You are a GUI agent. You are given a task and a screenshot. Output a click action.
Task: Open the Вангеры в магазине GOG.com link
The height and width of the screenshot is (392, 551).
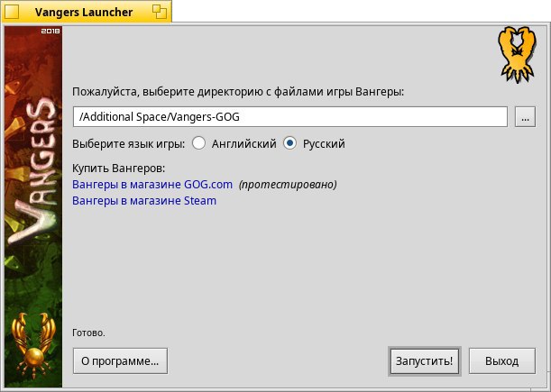(152, 185)
